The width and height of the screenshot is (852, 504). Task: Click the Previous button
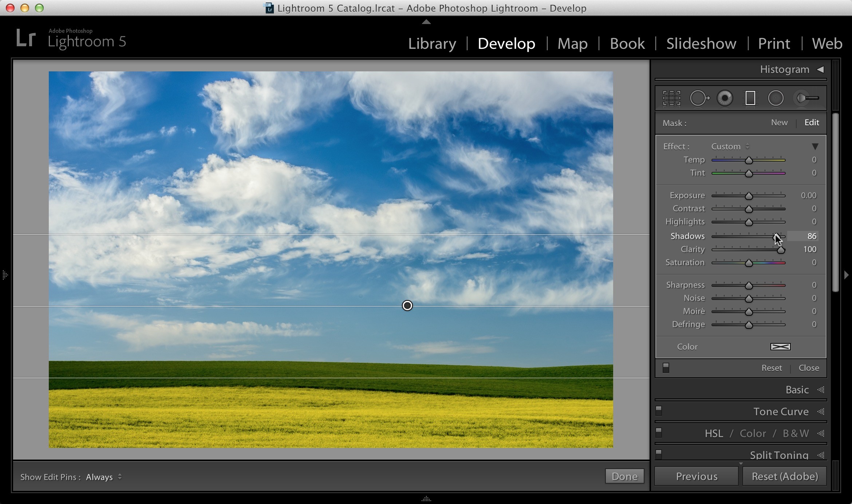697,476
